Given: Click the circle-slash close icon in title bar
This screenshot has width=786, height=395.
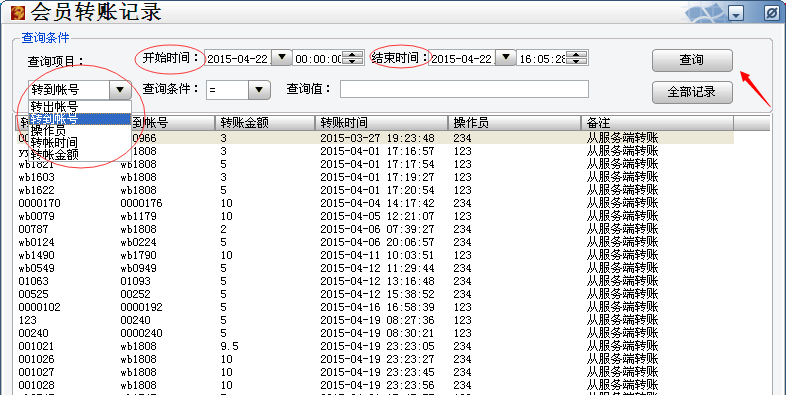Looking at the screenshot, I should point(772,14).
